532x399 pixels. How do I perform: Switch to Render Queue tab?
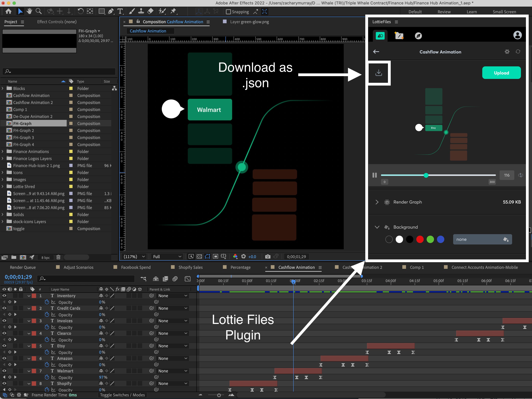(23, 267)
